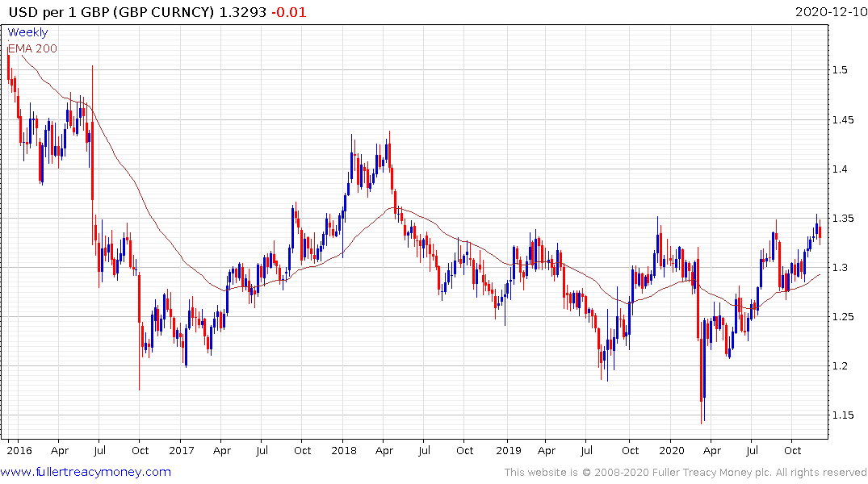The image size is (868, 484).
Task: Click the 1.45 price axis label
Action: 843,119
